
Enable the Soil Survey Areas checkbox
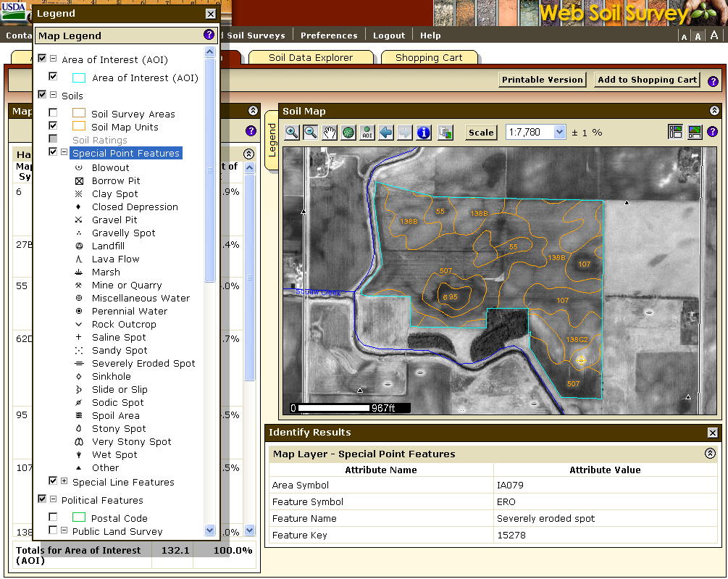click(x=53, y=112)
